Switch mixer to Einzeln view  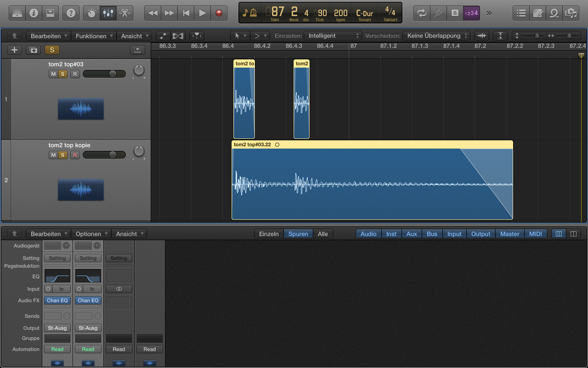click(269, 234)
